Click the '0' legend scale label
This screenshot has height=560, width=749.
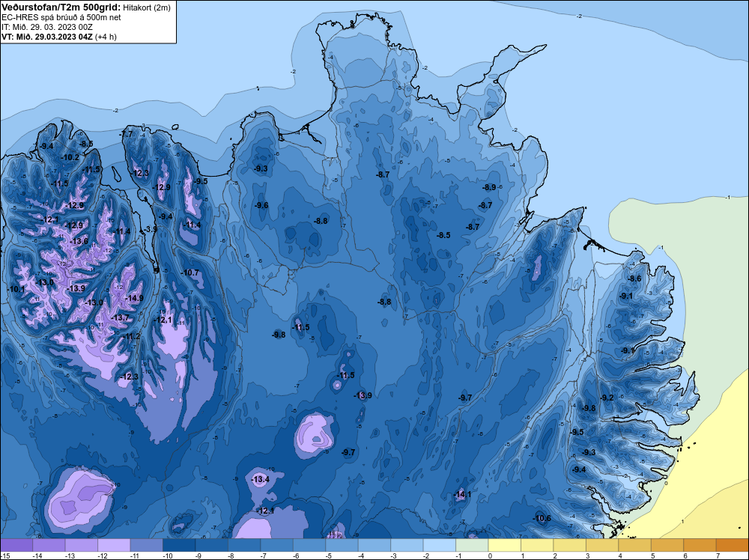[x=490, y=556]
